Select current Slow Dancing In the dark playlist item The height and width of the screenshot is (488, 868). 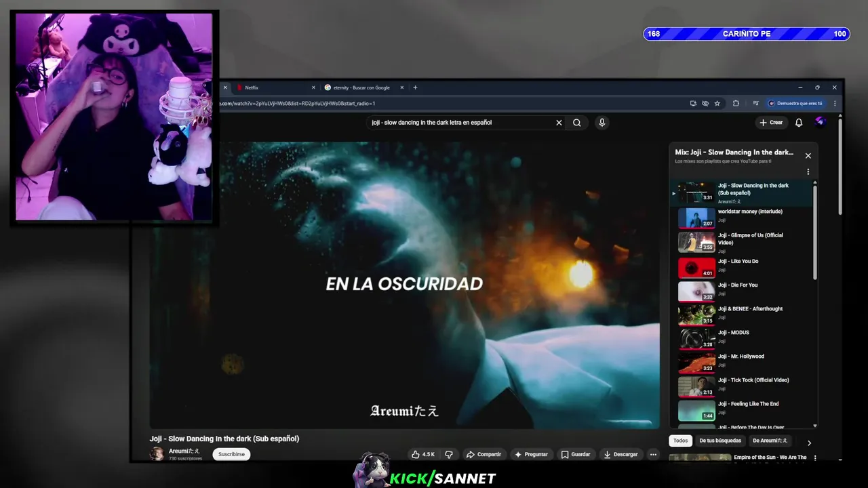[741, 192]
